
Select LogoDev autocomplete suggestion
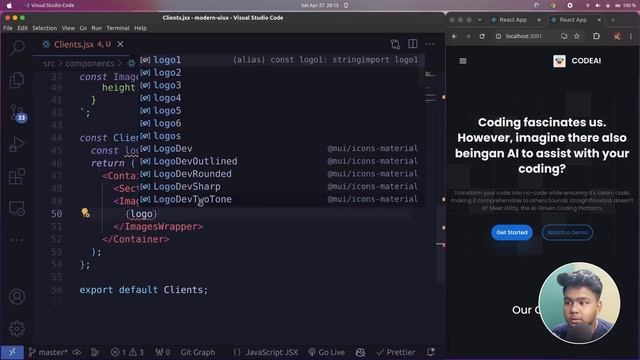(x=282, y=149)
